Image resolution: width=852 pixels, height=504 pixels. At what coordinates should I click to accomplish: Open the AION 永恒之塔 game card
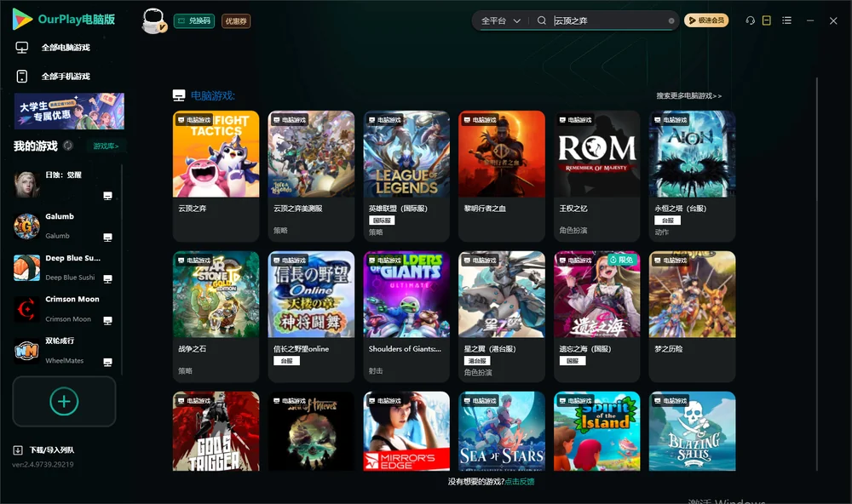point(692,176)
